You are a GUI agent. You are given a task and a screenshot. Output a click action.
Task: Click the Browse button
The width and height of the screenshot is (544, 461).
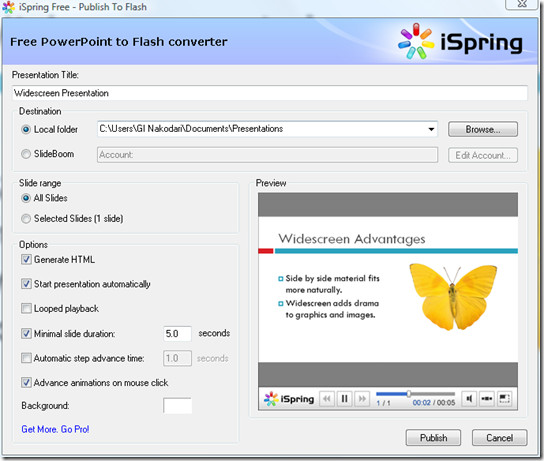(x=483, y=129)
